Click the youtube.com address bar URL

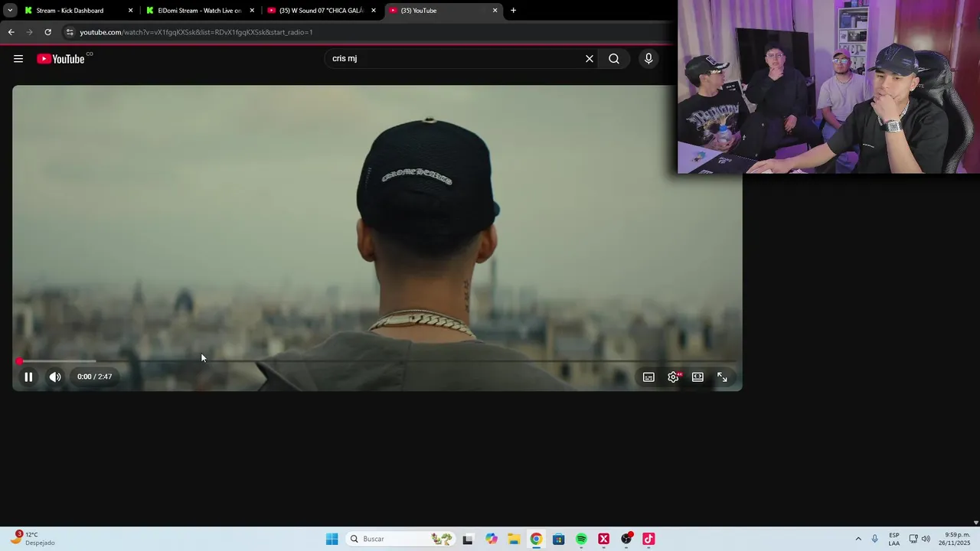(x=196, y=32)
